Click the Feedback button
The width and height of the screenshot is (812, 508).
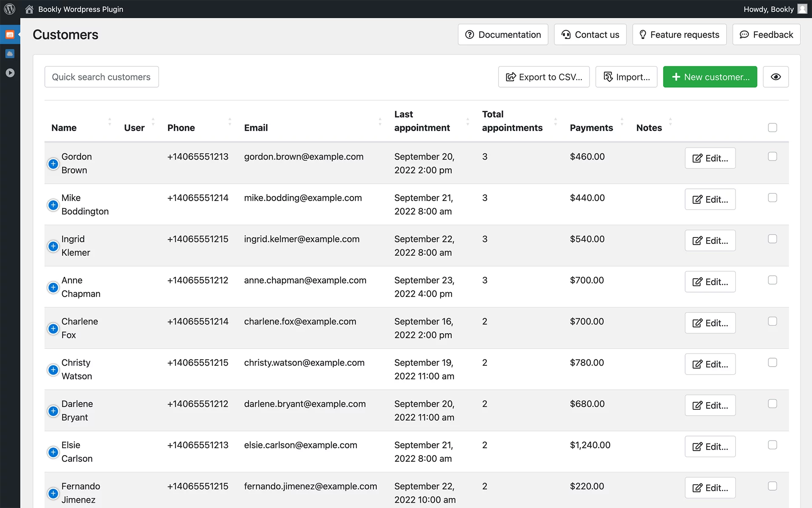pos(766,35)
